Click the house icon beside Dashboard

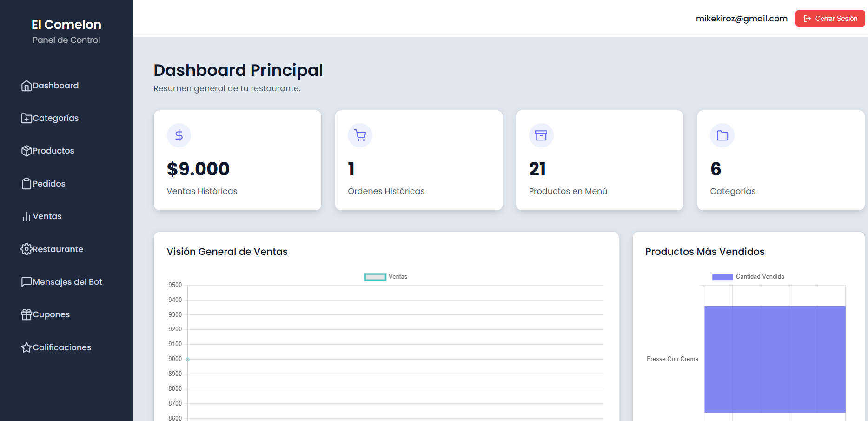(27, 86)
